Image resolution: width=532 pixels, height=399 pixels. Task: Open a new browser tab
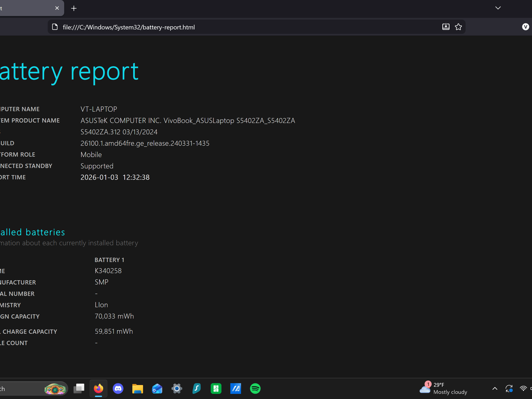[74, 8]
